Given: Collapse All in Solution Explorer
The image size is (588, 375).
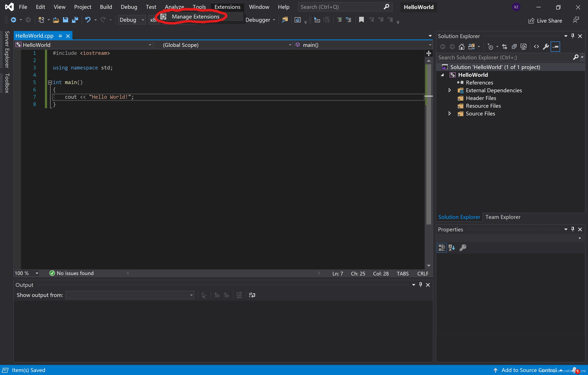Looking at the screenshot, I should [514, 46].
